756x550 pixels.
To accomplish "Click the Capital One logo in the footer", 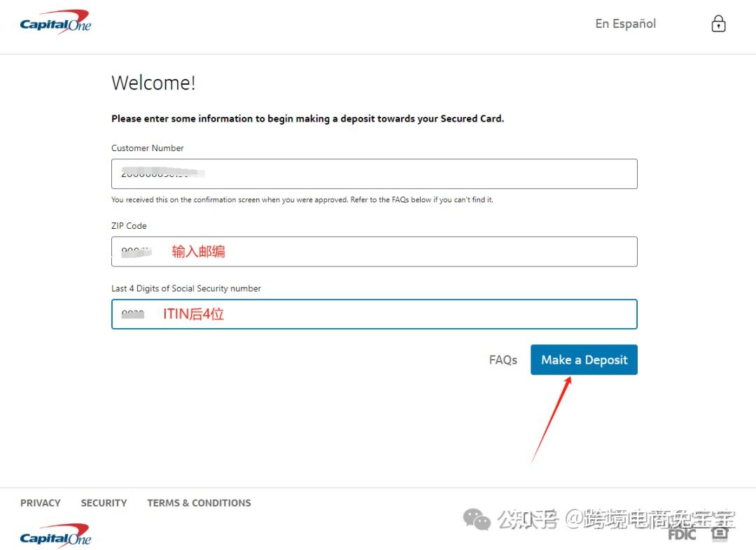I will coord(55,535).
